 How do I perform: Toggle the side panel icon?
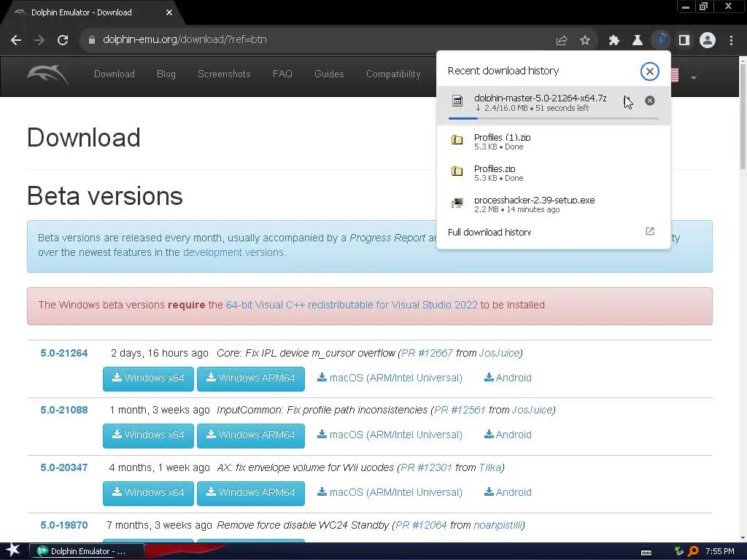coord(684,41)
